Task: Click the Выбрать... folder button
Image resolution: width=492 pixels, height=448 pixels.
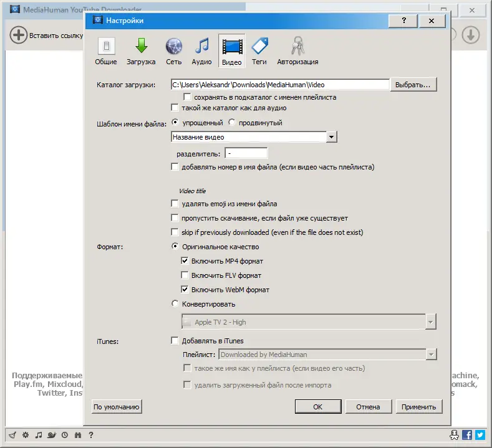Action: tap(413, 85)
